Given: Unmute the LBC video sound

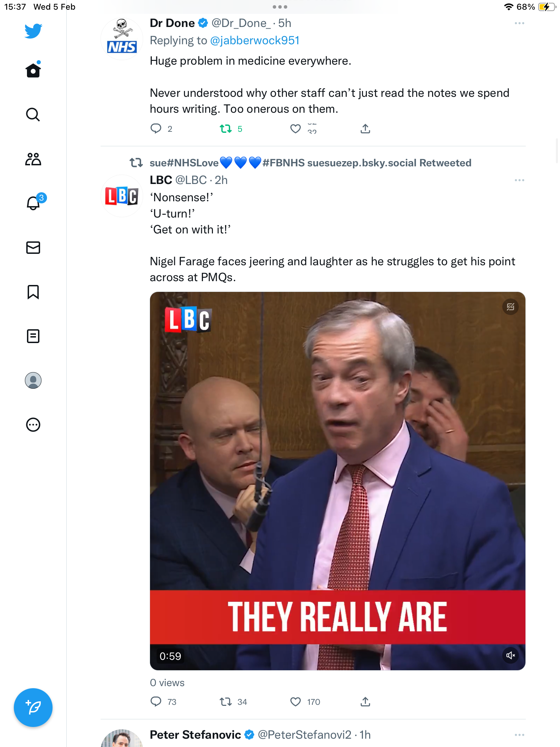Looking at the screenshot, I should (x=511, y=655).
